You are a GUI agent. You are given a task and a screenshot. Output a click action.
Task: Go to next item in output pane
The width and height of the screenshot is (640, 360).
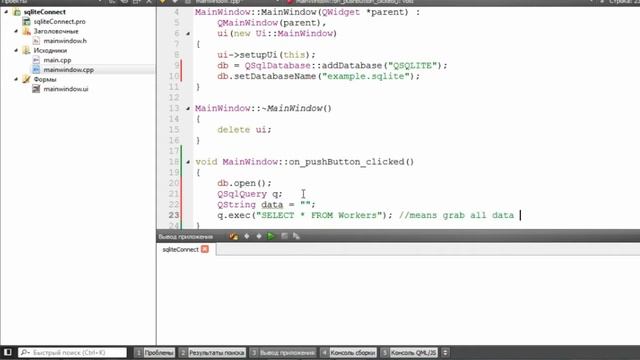259,236
